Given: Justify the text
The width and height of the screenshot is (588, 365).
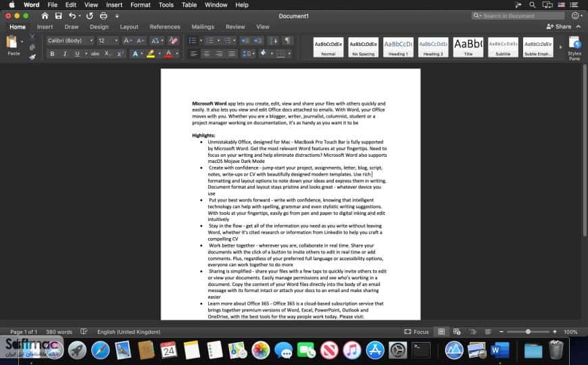Looking at the screenshot, I should pyautogui.click(x=232, y=54).
